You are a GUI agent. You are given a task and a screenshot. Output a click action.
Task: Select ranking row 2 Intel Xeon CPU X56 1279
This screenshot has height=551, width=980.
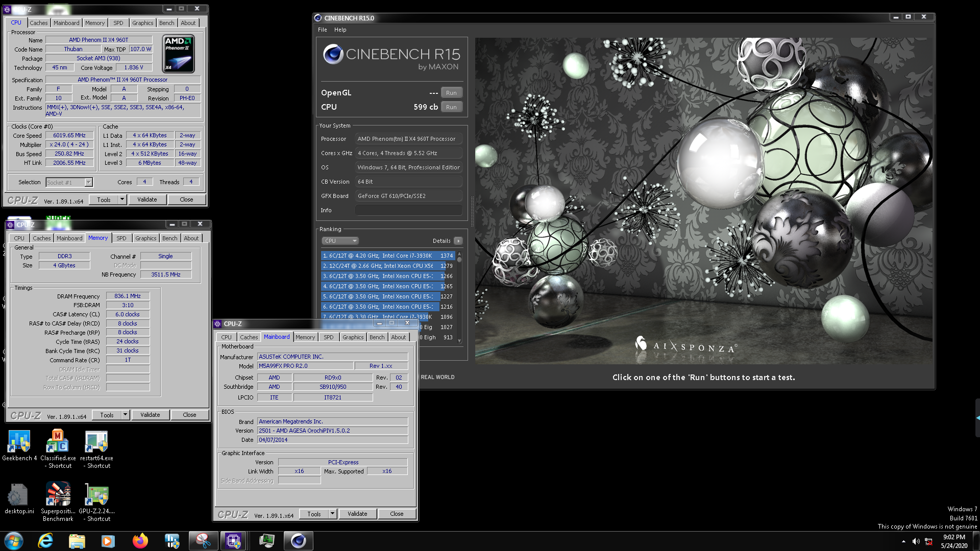coord(388,266)
